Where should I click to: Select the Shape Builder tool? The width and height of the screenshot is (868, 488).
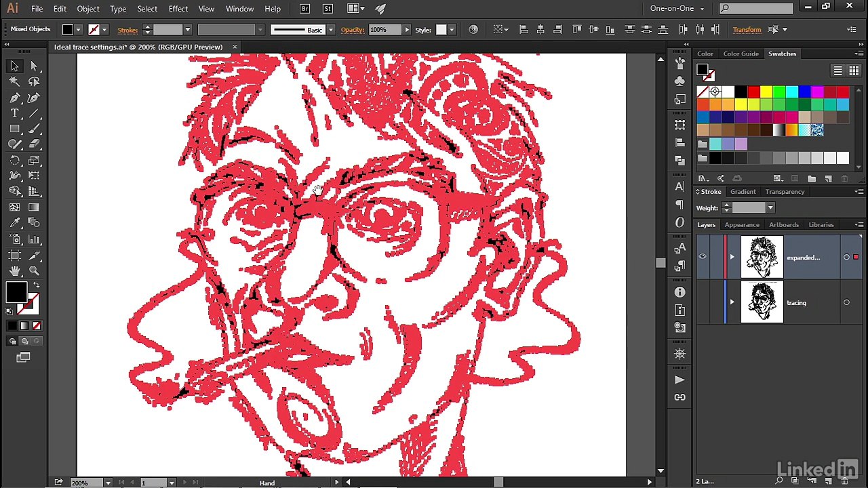[x=14, y=192]
